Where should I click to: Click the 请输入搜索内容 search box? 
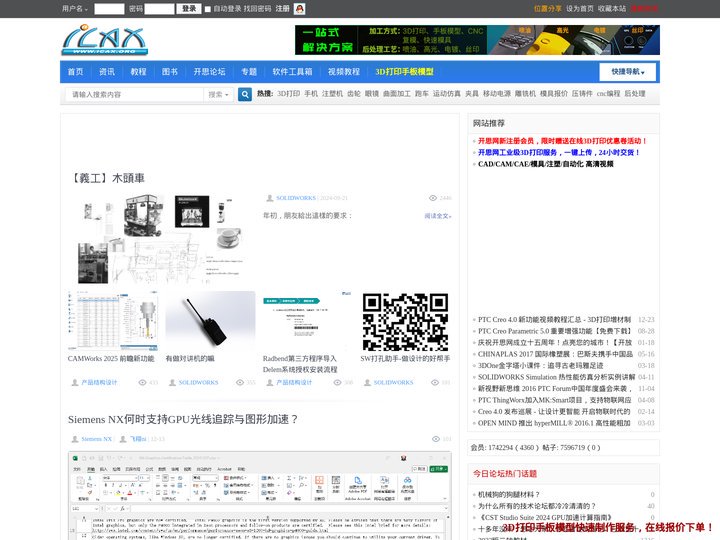(134, 95)
